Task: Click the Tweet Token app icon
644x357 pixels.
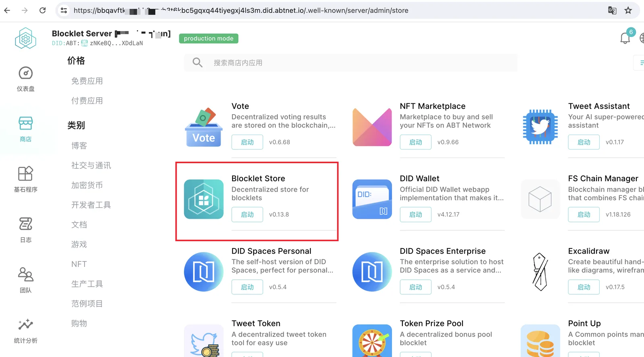Action: pos(204,341)
